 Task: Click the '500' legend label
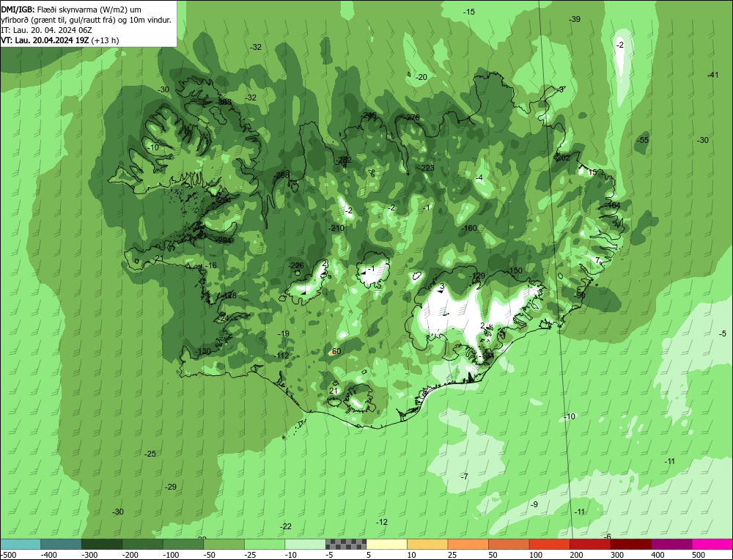699,555
